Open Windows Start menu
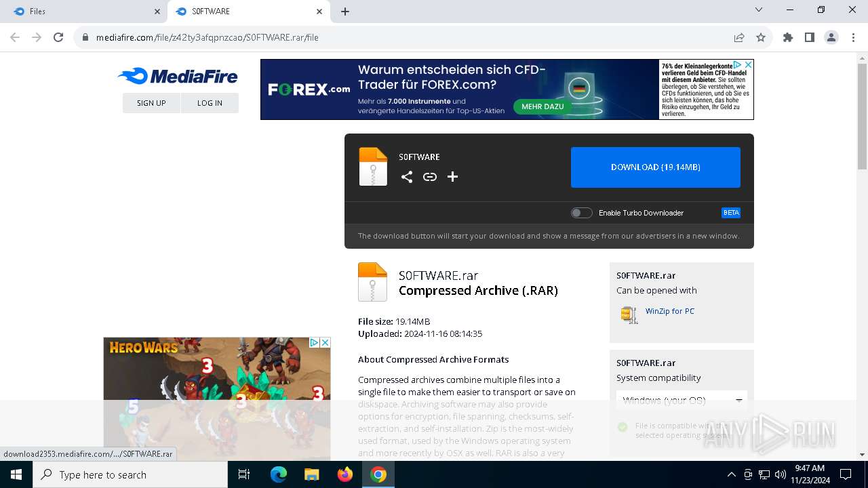 [x=16, y=474]
